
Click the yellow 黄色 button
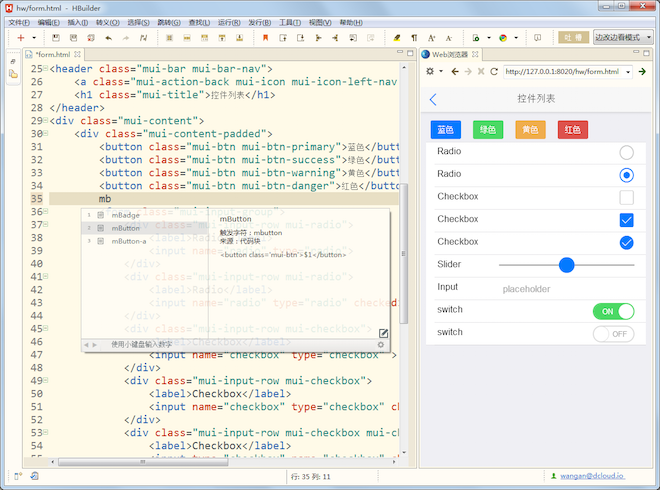[530, 130]
